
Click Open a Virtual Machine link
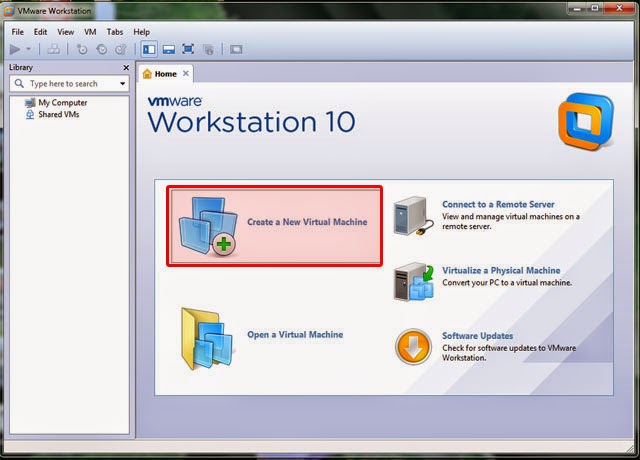click(x=295, y=335)
